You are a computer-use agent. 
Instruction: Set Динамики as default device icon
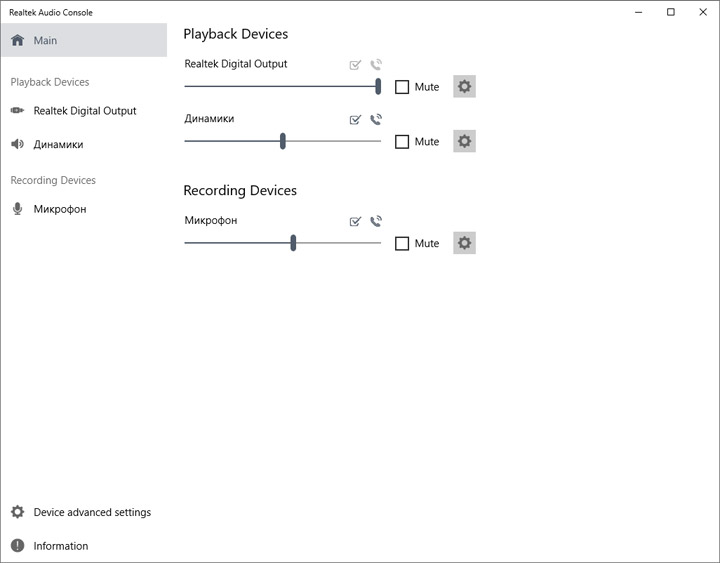tap(355, 120)
